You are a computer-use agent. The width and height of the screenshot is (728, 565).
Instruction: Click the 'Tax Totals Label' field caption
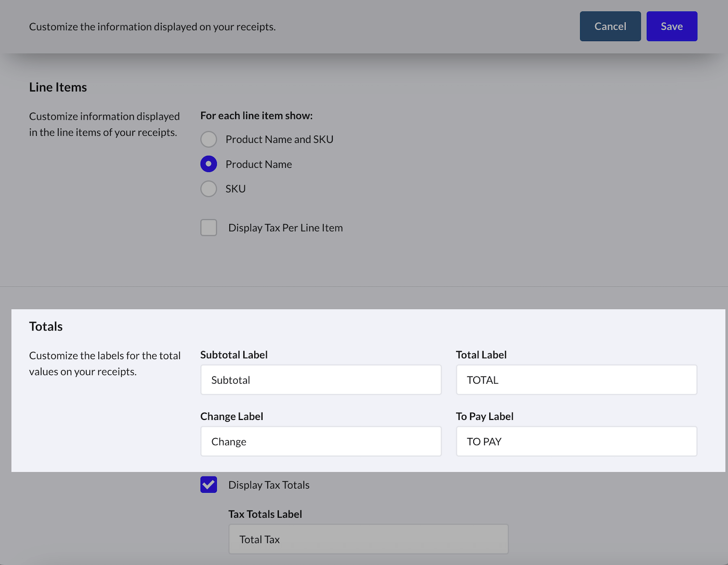[265, 515]
